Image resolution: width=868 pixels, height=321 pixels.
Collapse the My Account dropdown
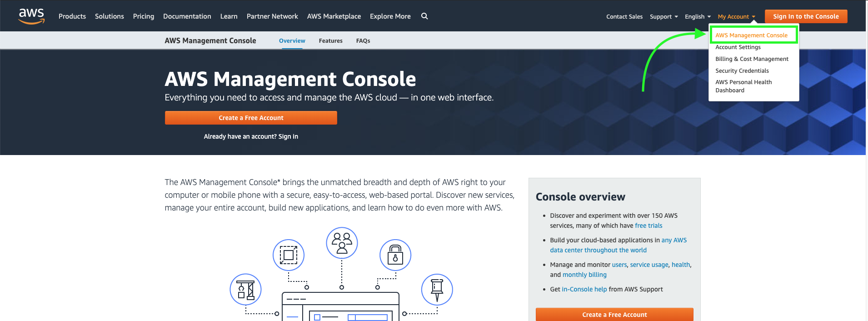click(x=737, y=17)
